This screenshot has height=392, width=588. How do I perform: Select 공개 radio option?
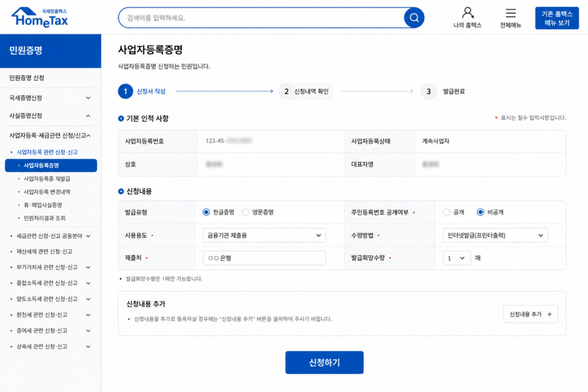click(x=446, y=212)
